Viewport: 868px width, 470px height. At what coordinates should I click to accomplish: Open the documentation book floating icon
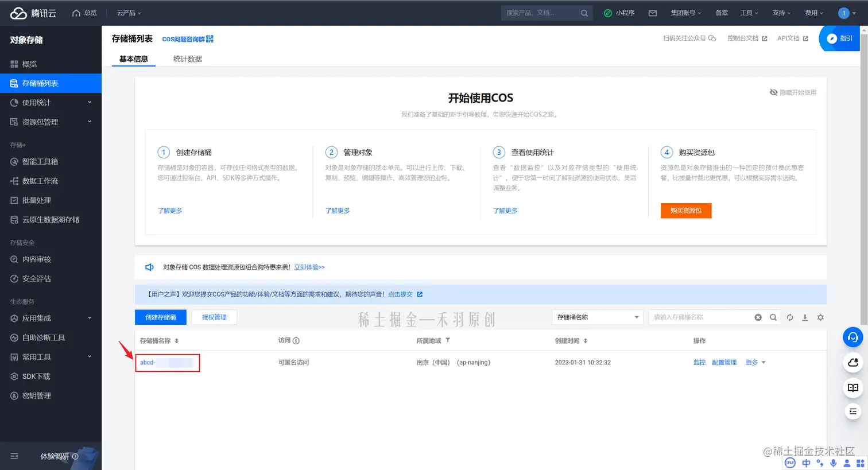tap(853, 387)
